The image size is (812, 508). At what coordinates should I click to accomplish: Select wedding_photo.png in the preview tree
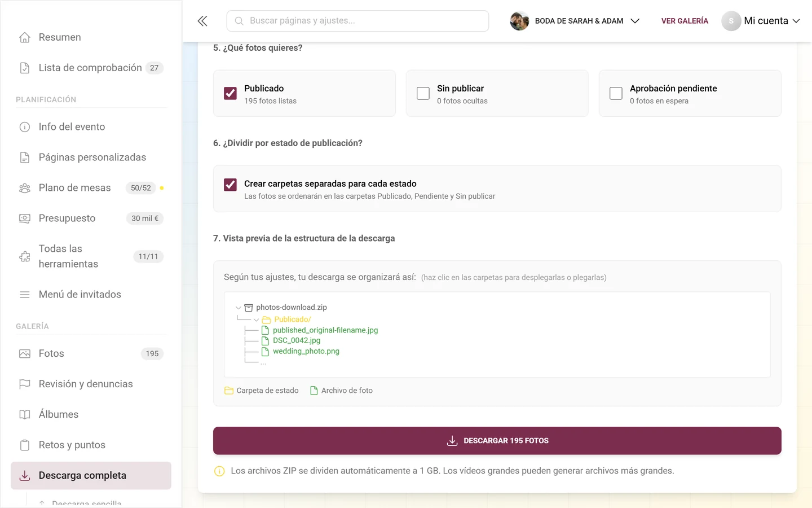(306, 351)
